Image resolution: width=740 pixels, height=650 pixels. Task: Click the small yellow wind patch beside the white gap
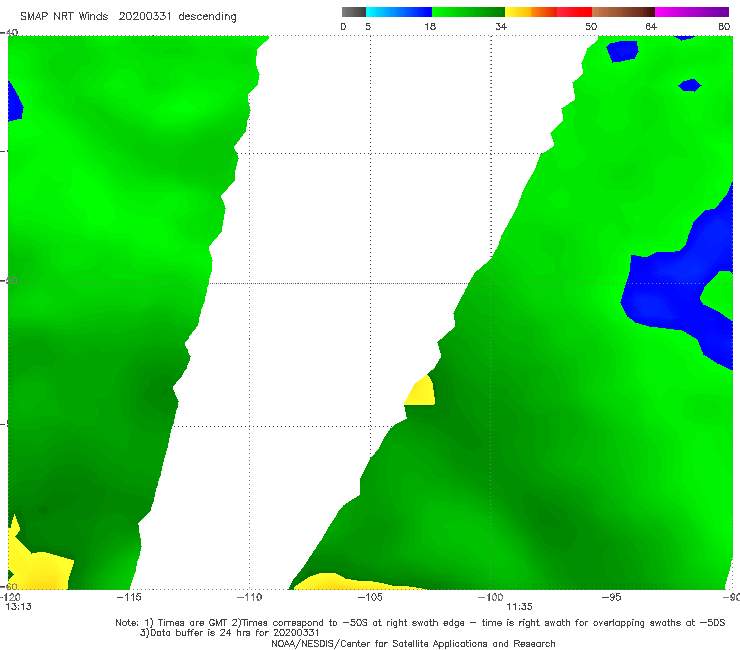tap(421, 393)
